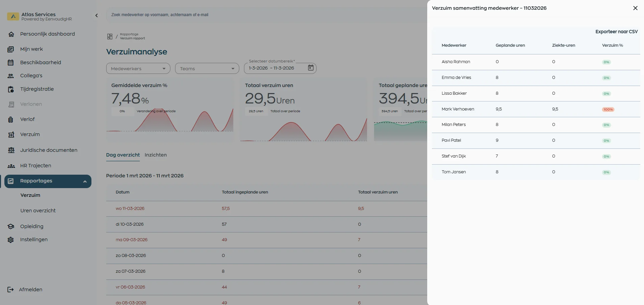Select the Verlof suitcase icon
The image size is (644, 305).
(x=11, y=119)
